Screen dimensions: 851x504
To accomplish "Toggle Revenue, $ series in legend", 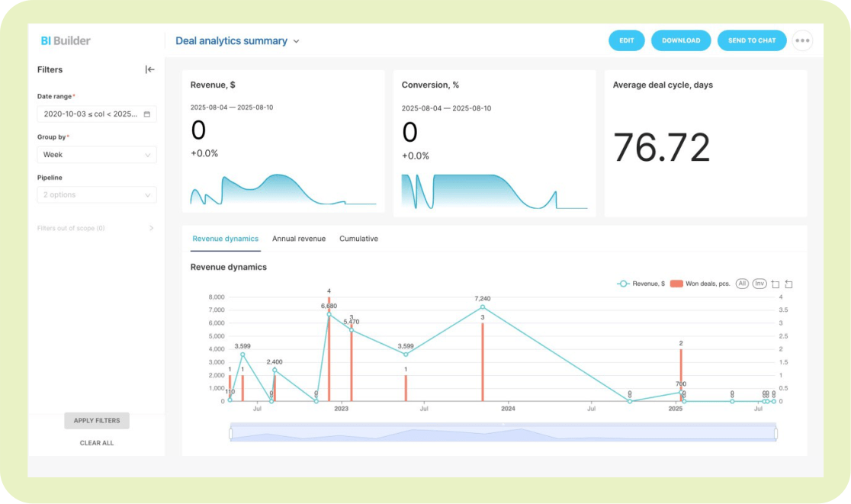I will coord(641,284).
